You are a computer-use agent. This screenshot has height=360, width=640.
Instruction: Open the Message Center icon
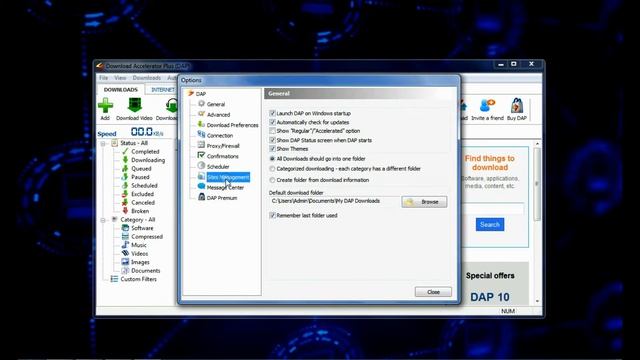click(x=201, y=187)
